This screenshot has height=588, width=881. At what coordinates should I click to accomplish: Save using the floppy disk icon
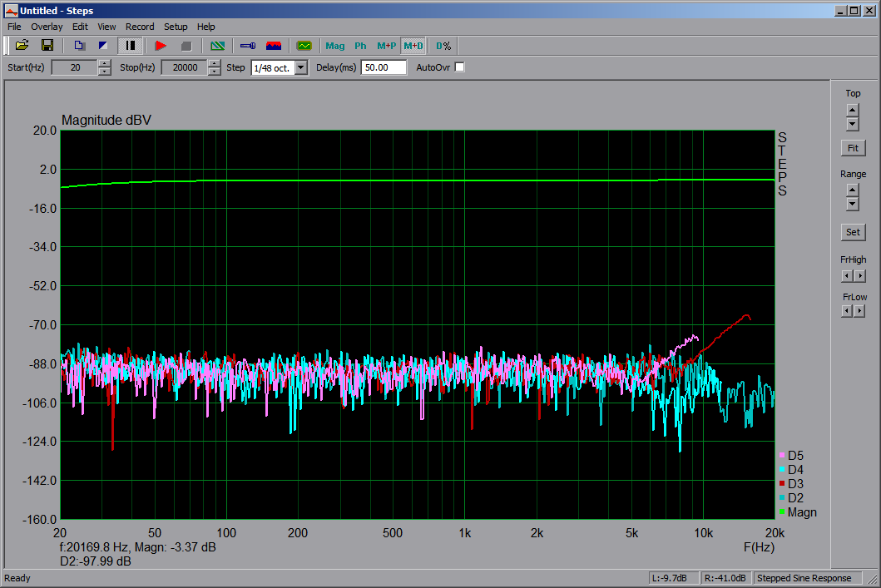(47, 46)
